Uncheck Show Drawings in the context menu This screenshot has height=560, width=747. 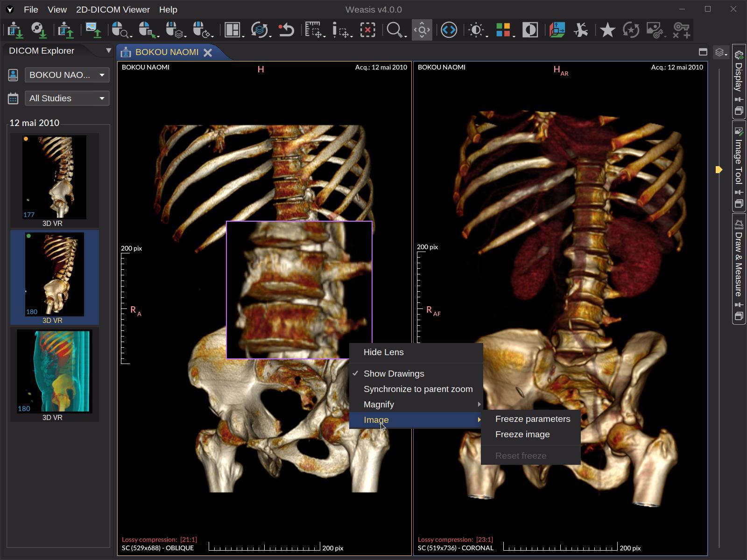394,373
